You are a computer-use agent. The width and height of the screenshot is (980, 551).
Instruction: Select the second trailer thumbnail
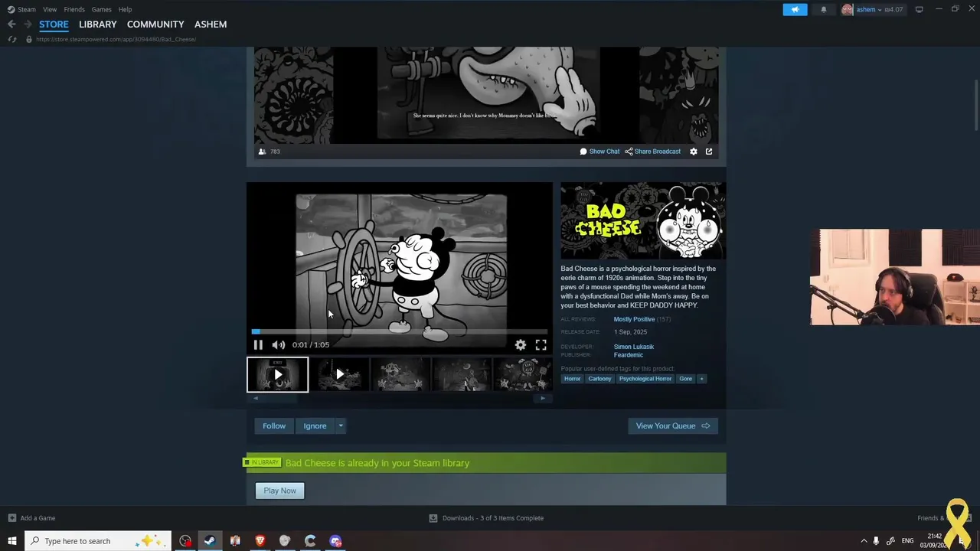point(339,375)
